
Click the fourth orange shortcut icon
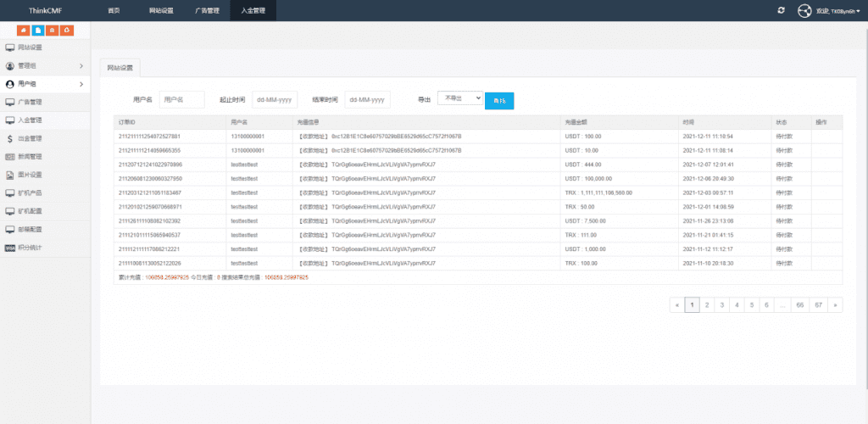pos(66,31)
